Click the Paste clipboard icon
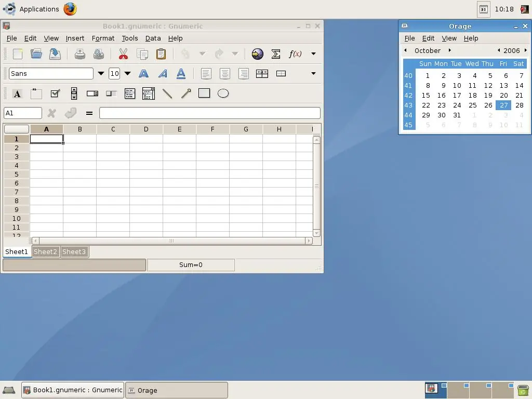Viewport: 532px width, 399px height. pos(161,54)
